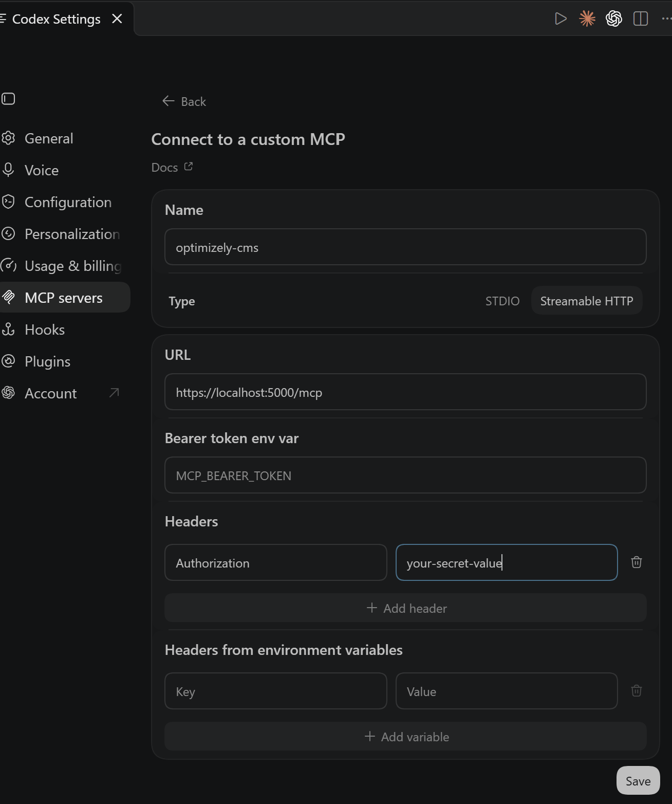
Task: Click Add header button
Action: click(405, 608)
